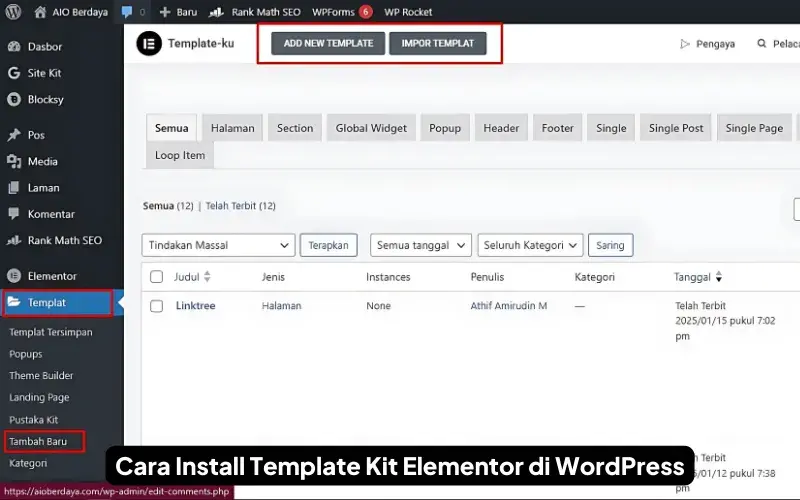
Task: Click the Dasbor gauge icon in sidebar
Action: tap(14, 46)
